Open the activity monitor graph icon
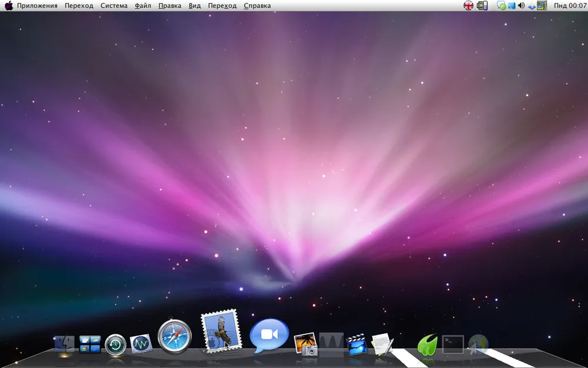This screenshot has width=588, height=368. click(141, 344)
